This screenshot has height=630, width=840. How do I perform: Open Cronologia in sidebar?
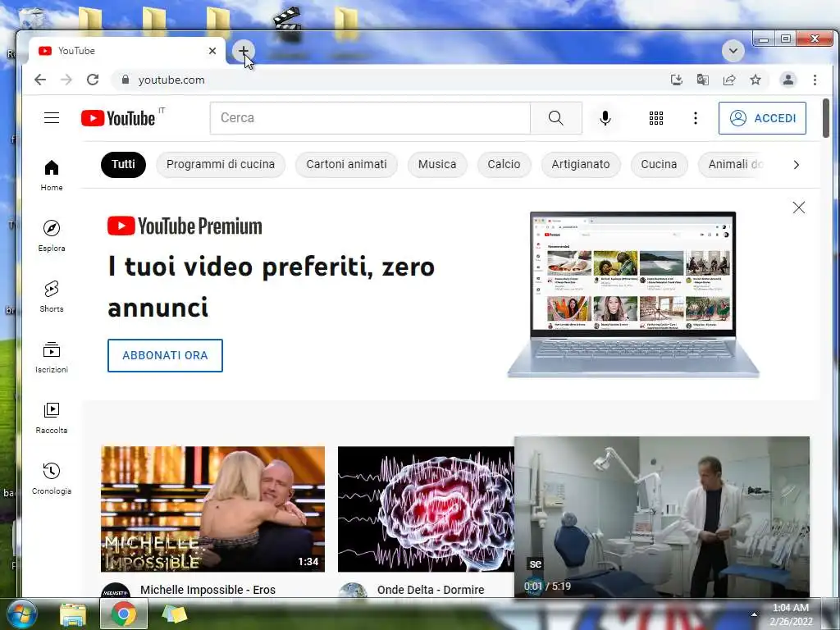tap(52, 479)
